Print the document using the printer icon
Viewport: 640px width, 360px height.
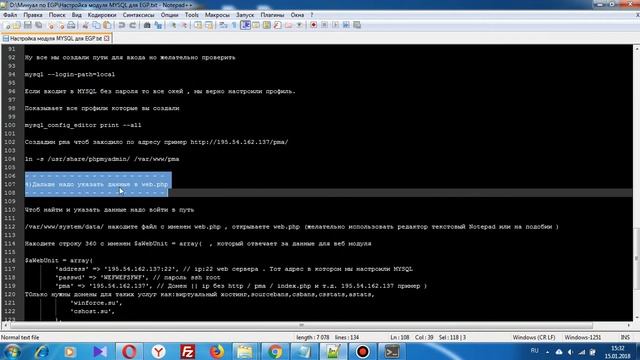[71, 25]
